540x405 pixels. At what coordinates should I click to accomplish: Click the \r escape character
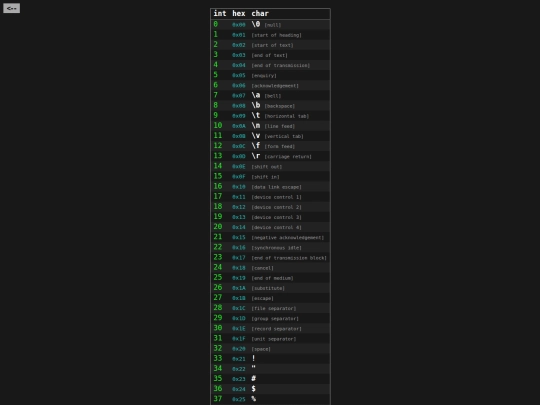[x=256, y=156]
